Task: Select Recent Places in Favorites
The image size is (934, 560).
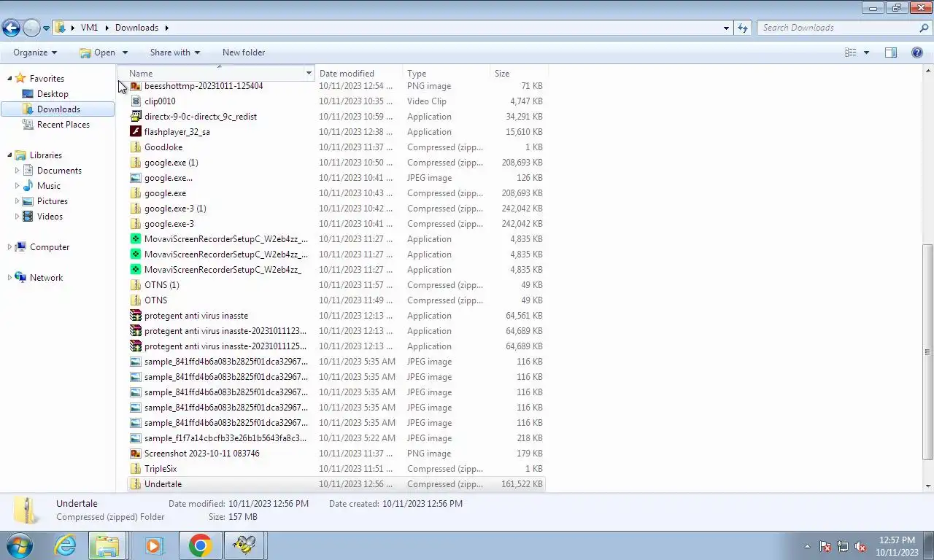Action: coord(63,125)
